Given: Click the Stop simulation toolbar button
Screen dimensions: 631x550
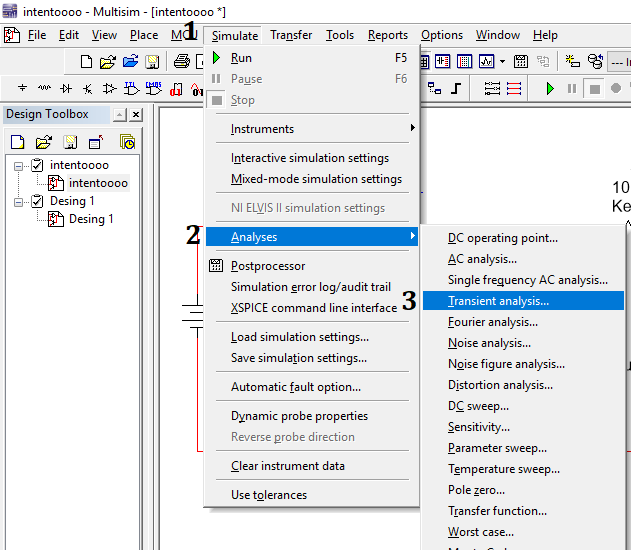Looking at the screenshot, I should click(594, 89).
